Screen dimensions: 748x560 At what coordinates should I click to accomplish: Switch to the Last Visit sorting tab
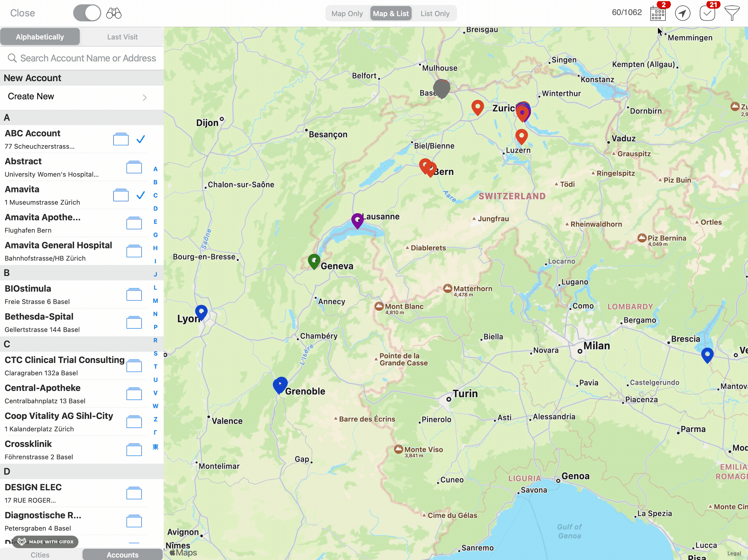122,37
